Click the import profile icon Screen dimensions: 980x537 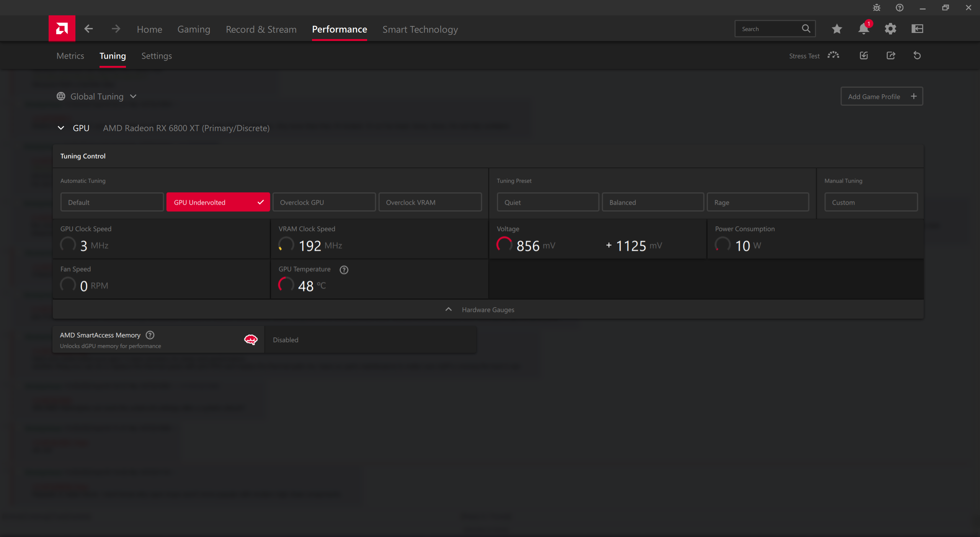(x=864, y=56)
